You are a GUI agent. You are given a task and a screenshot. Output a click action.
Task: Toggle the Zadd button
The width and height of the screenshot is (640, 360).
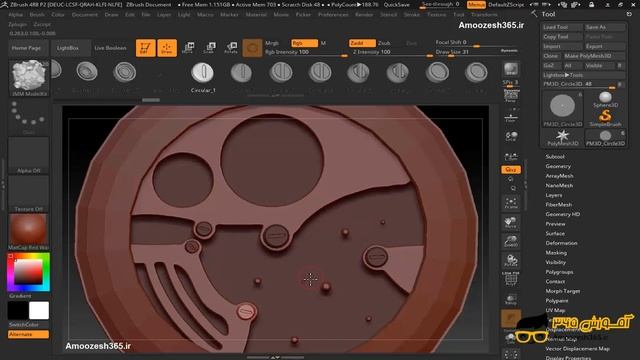[x=362, y=43]
